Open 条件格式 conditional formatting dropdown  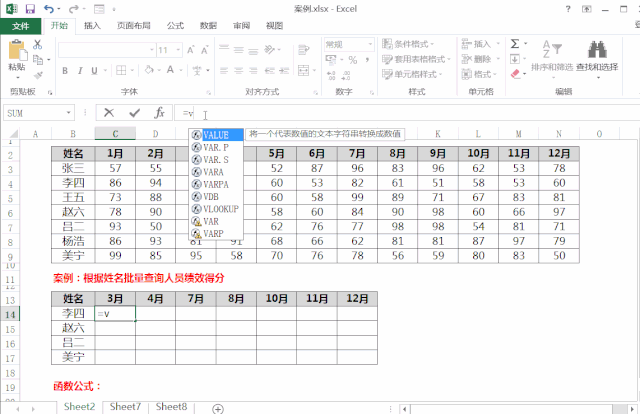(x=408, y=44)
